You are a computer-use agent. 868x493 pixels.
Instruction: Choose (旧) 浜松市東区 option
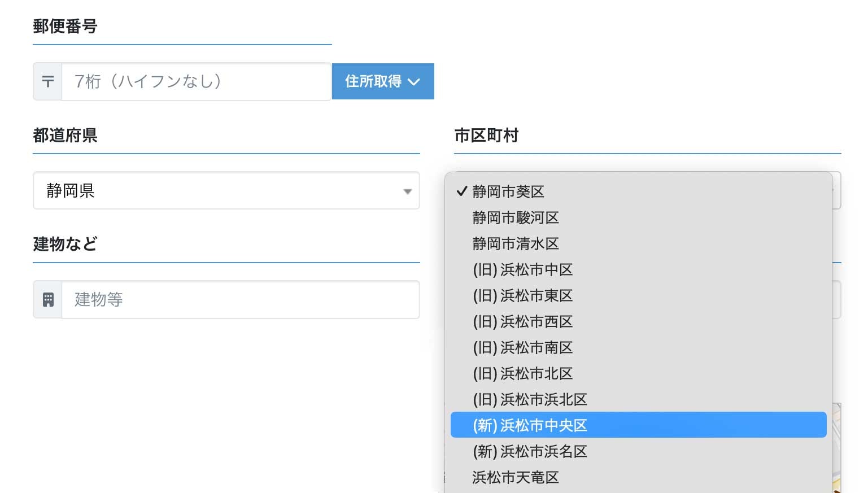639,295
